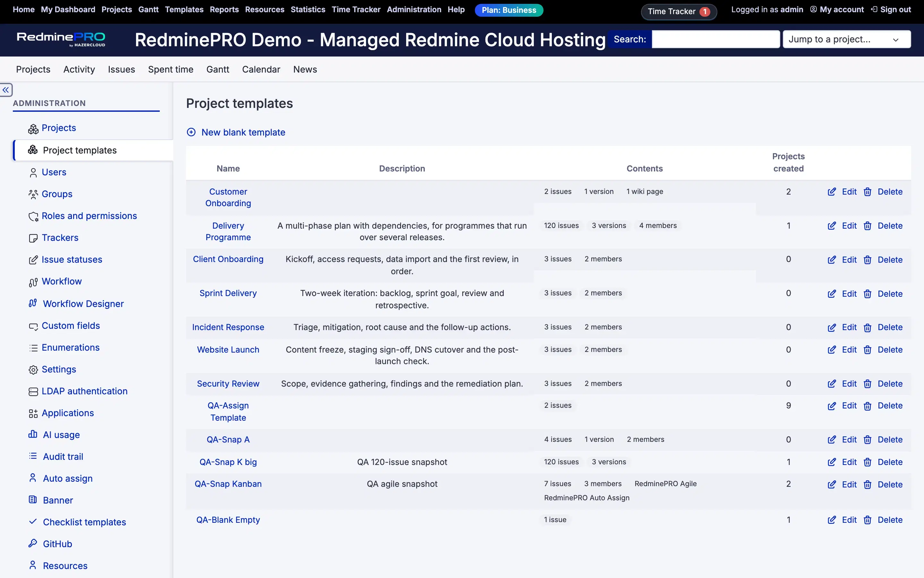Click the edit pencil icon for Customer Onboarding
This screenshot has width=924, height=578.
click(832, 192)
